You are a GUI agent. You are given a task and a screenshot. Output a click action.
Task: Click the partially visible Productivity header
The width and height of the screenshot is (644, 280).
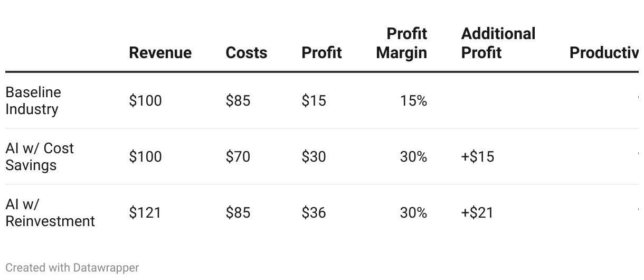[x=604, y=53]
